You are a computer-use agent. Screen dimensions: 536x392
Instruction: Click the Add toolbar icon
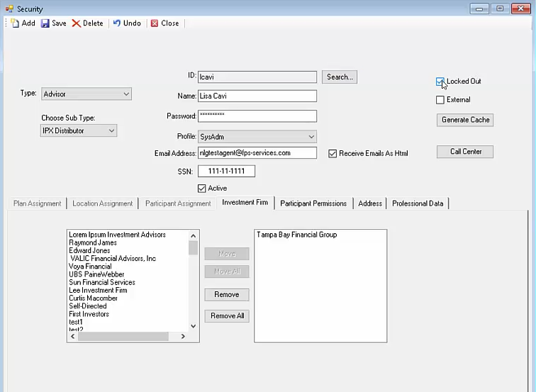click(15, 23)
